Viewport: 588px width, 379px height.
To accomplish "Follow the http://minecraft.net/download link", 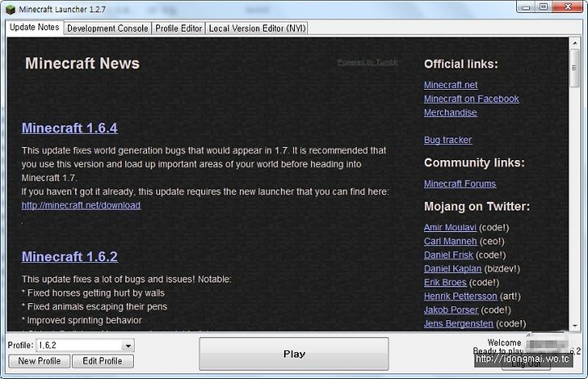I will (x=81, y=205).
